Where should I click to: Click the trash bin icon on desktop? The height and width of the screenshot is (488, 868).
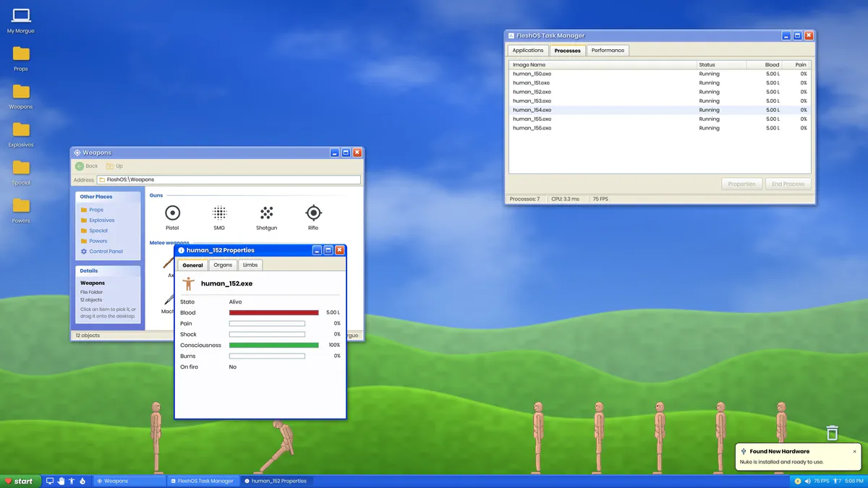click(832, 433)
